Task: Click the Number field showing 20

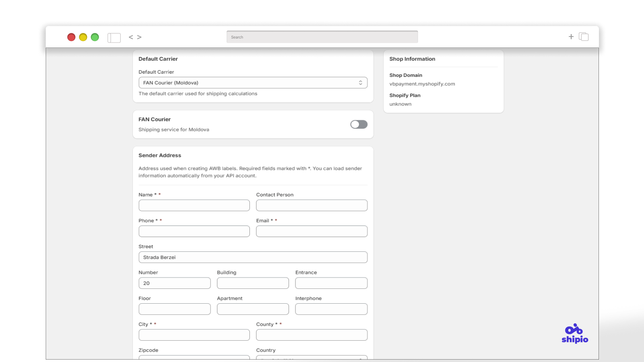Action: point(174,283)
